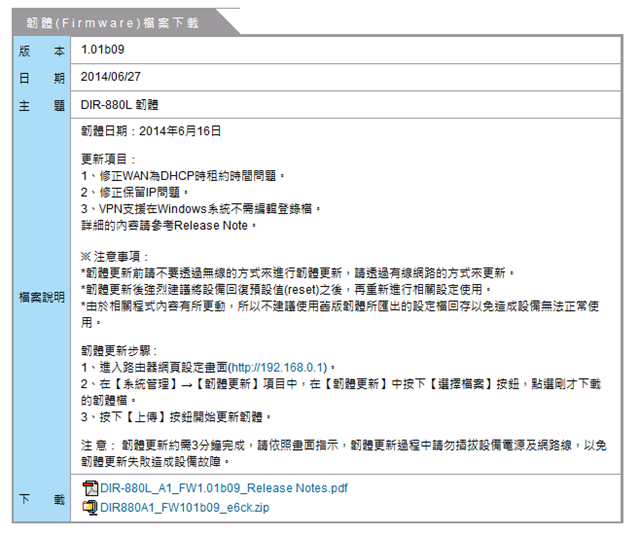Click the zip archive icon beside DIR880A1_FW101b09
The image size is (640, 536).
[x=90, y=507]
